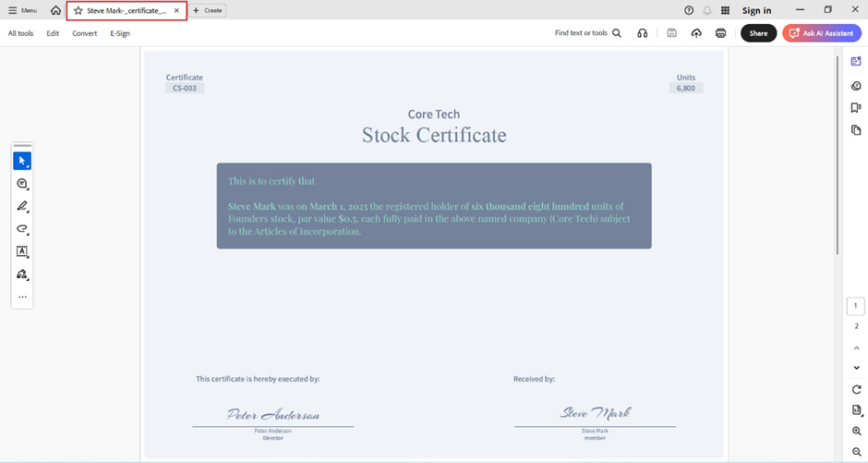
Task: Click the cloud upload icon
Action: pyautogui.click(x=696, y=33)
